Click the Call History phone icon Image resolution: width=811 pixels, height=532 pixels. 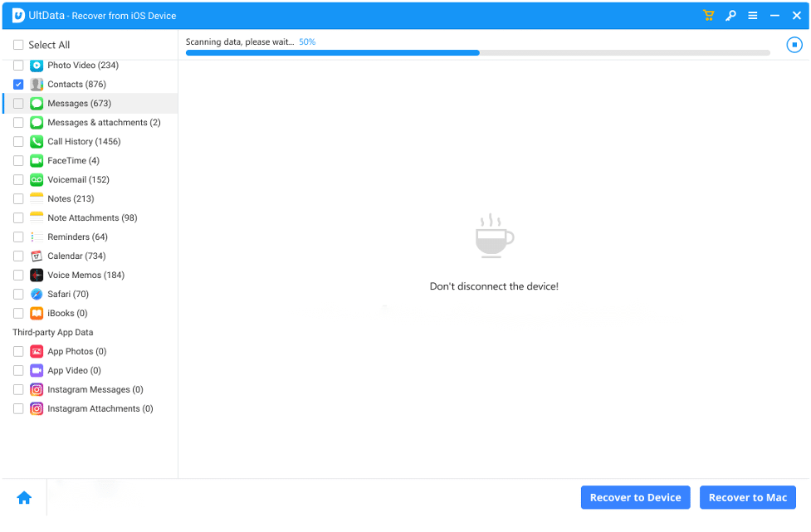coord(37,142)
